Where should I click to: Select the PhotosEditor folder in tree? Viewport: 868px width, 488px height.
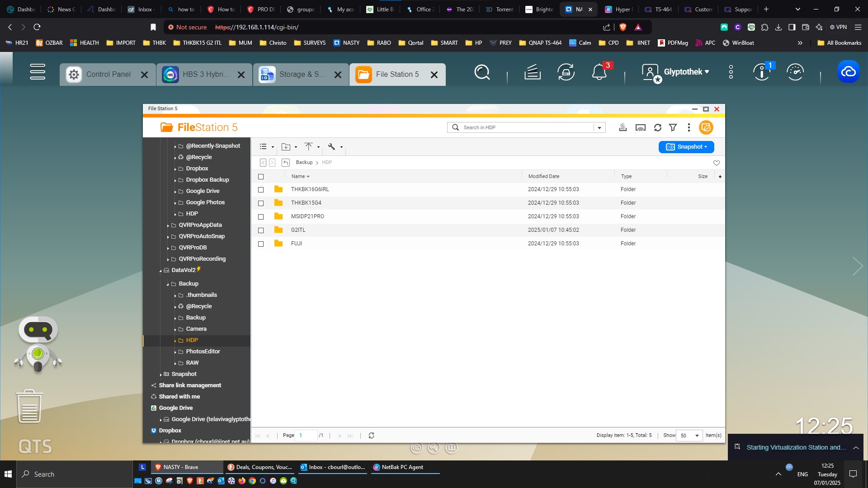pos(203,352)
